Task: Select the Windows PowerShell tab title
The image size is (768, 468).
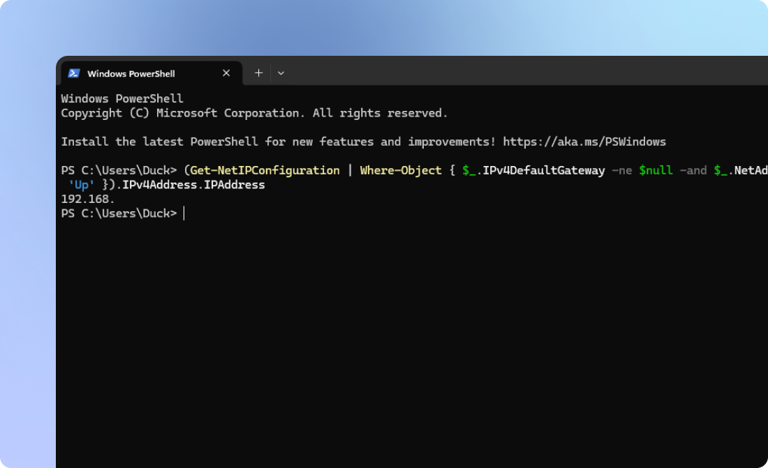Action: [x=131, y=74]
